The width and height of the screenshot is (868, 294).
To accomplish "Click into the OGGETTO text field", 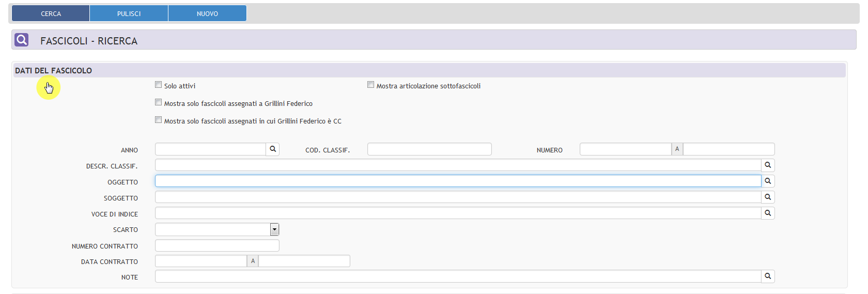I will tap(458, 181).
